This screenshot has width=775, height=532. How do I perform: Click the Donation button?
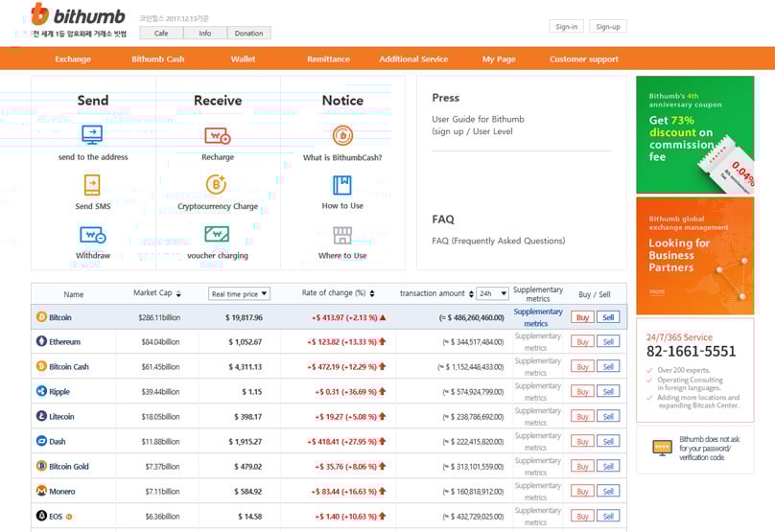248,34
